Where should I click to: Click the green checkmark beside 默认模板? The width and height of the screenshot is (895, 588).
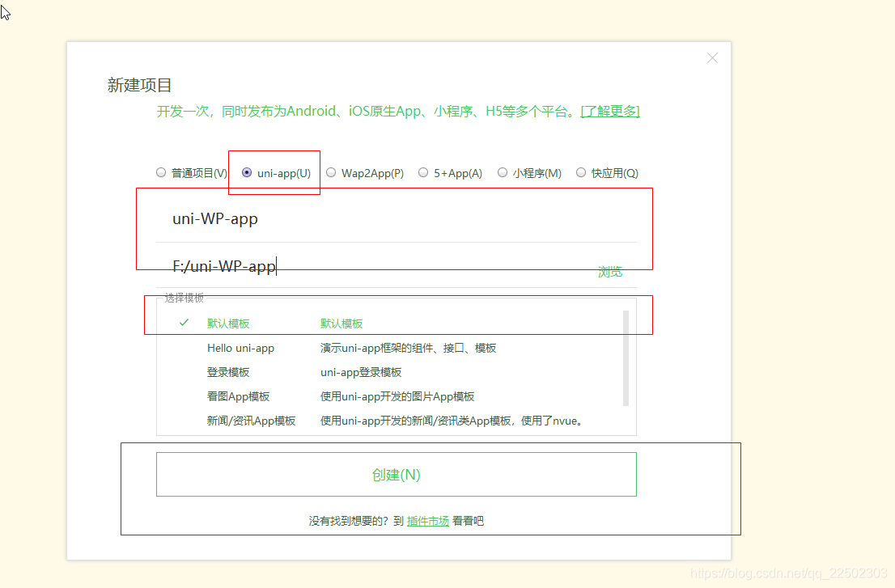(184, 323)
